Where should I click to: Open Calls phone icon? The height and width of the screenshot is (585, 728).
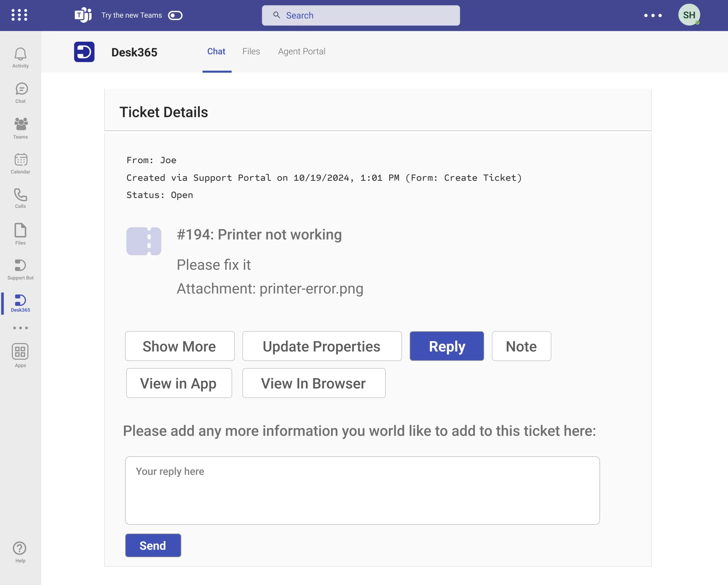(20, 198)
